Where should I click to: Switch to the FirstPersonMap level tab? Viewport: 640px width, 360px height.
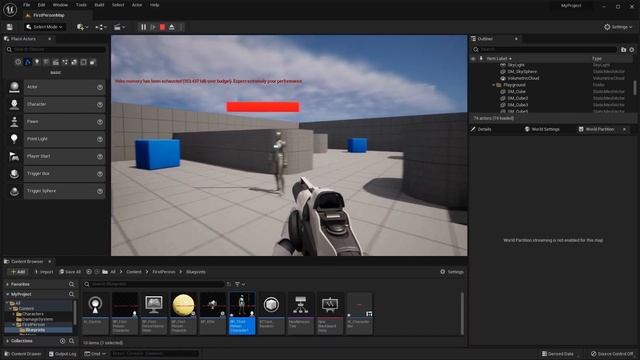(49, 15)
